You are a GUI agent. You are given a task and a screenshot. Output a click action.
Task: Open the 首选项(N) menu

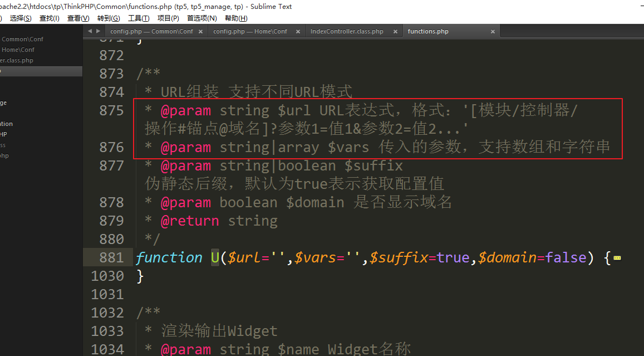tap(201, 18)
